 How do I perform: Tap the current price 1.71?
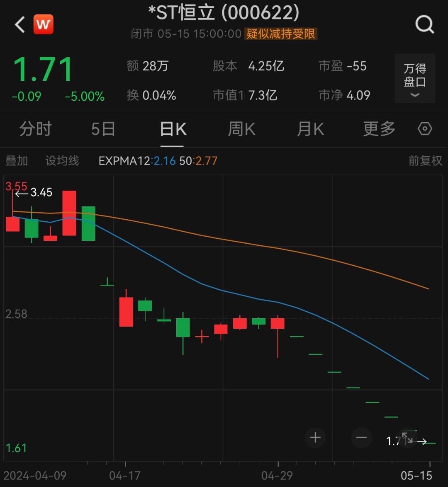43,70
